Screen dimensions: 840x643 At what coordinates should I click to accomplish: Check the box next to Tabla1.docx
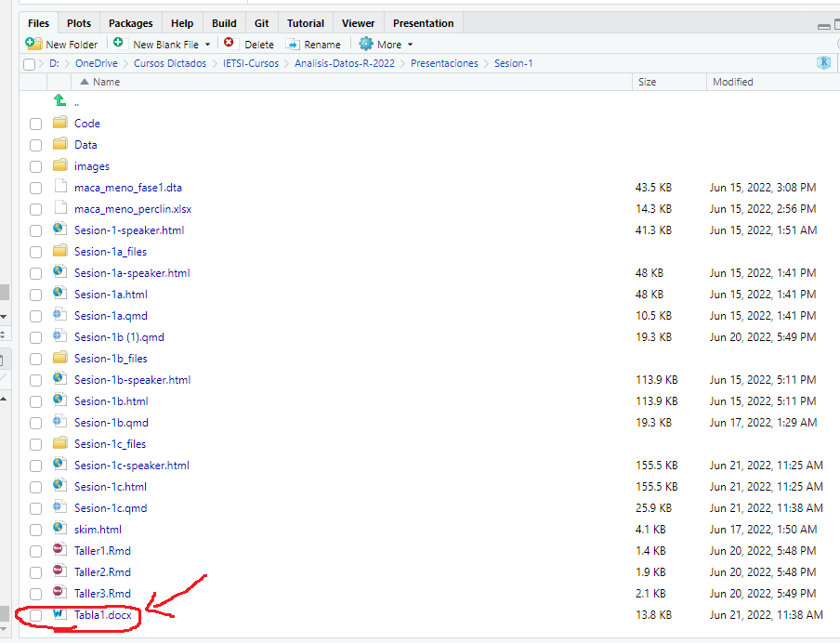click(x=35, y=615)
